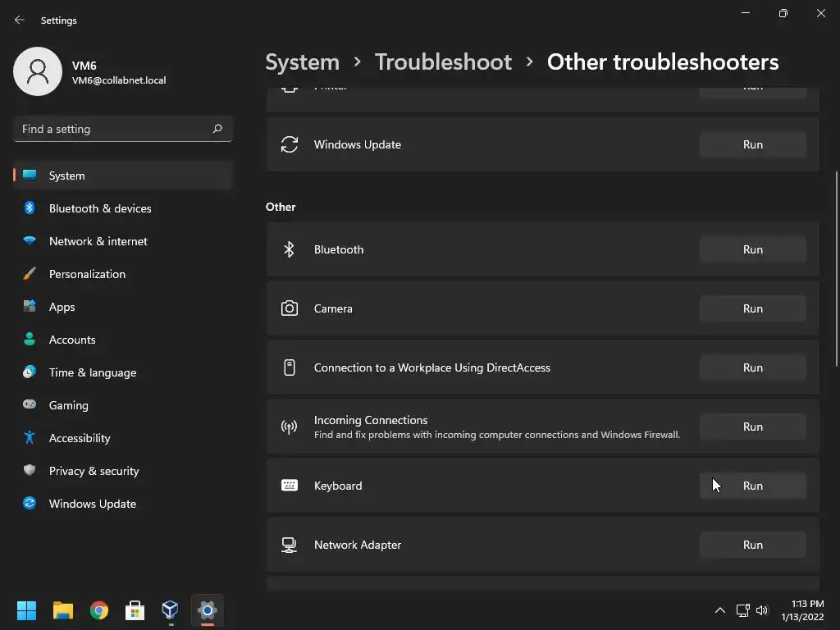Click the search magnifier icon in Find a setting
Screen dimensions: 840x630
[x=217, y=129]
